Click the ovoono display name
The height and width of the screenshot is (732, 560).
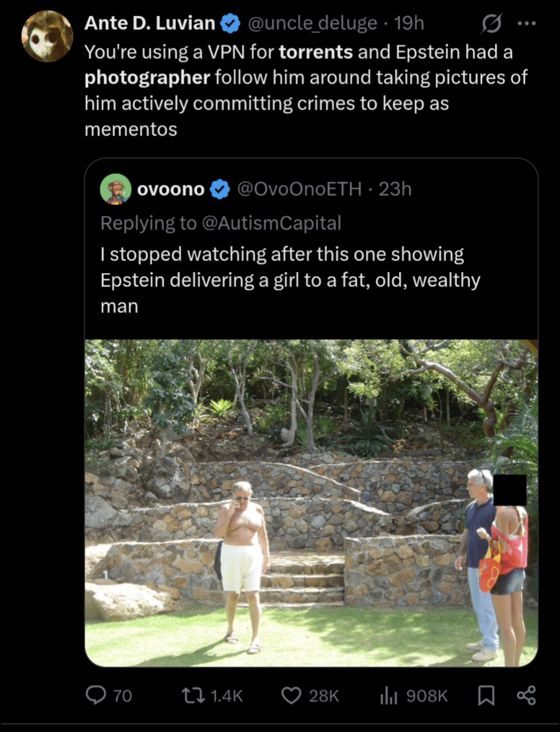click(x=171, y=189)
